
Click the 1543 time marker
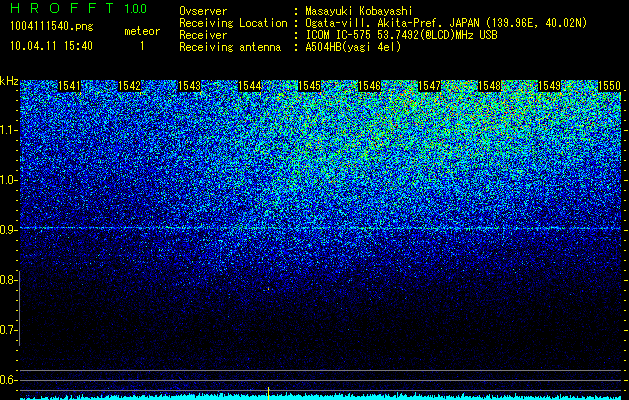[x=189, y=86]
